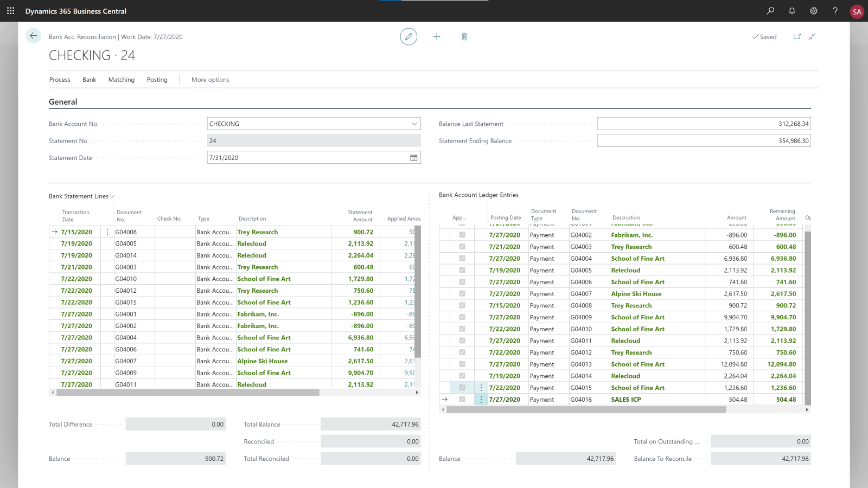Sort statement lines by Transaction Date header
The height and width of the screenshot is (488, 868).
point(76,216)
